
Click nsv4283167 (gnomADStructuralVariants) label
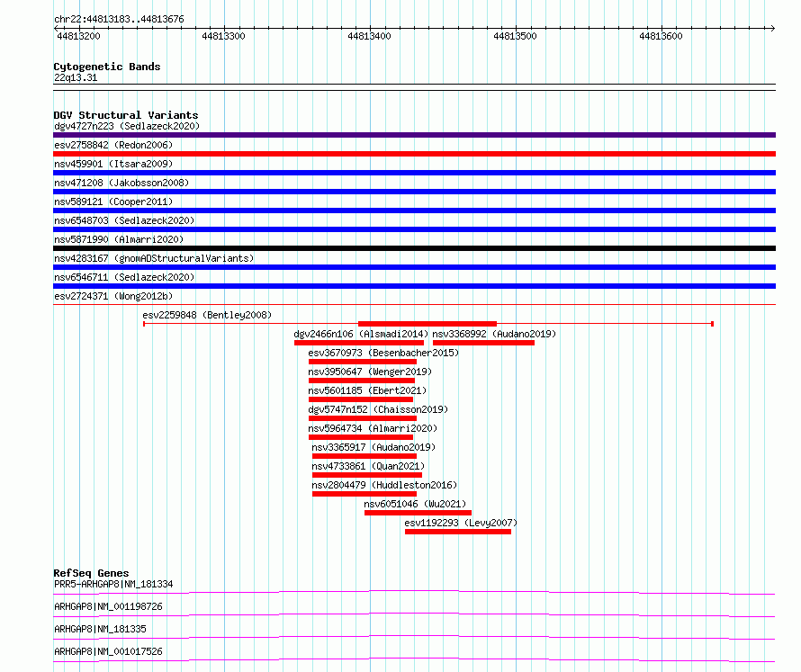click(x=154, y=258)
